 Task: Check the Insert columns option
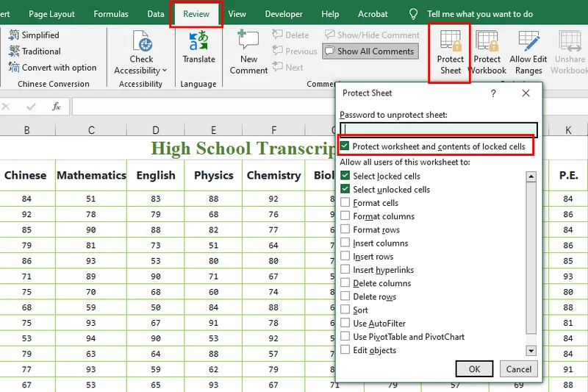click(345, 243)
